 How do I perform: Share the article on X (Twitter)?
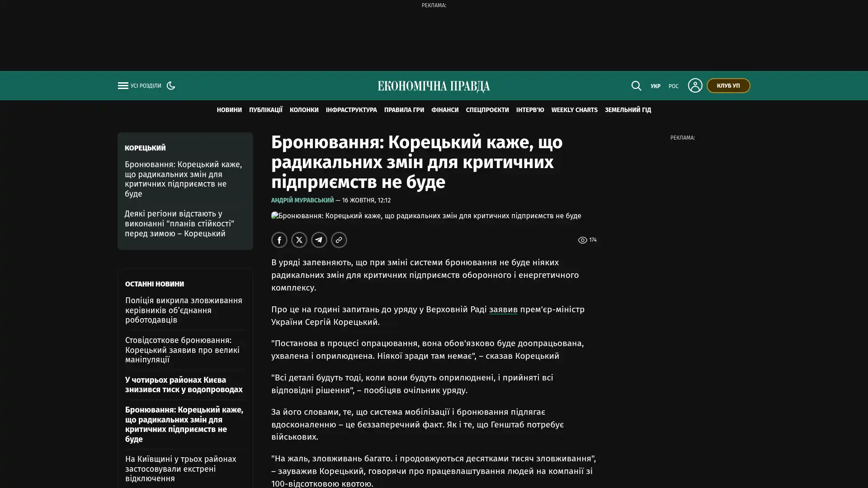pos(299,240)
